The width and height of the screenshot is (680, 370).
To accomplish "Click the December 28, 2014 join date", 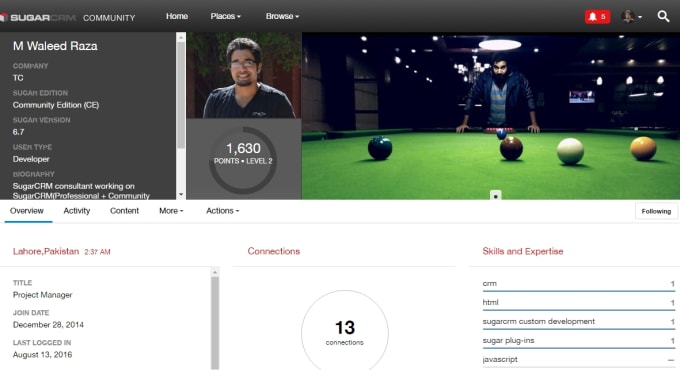I will (x=48, y=325).
